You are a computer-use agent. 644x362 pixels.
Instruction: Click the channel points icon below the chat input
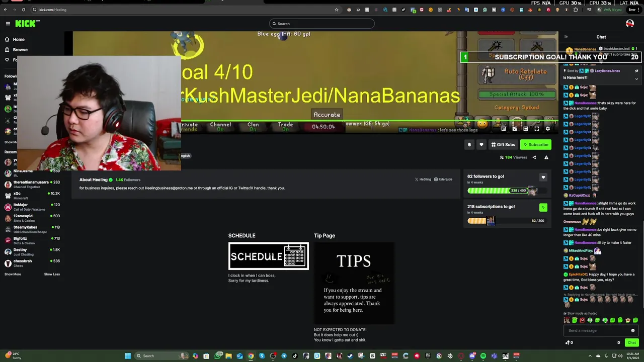[x=568, y=343]
